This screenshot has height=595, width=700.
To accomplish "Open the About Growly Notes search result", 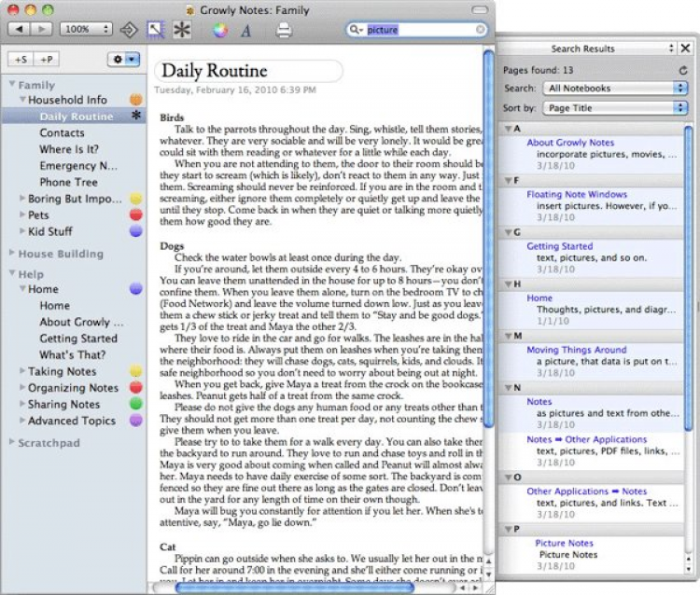I will point(570,143).
